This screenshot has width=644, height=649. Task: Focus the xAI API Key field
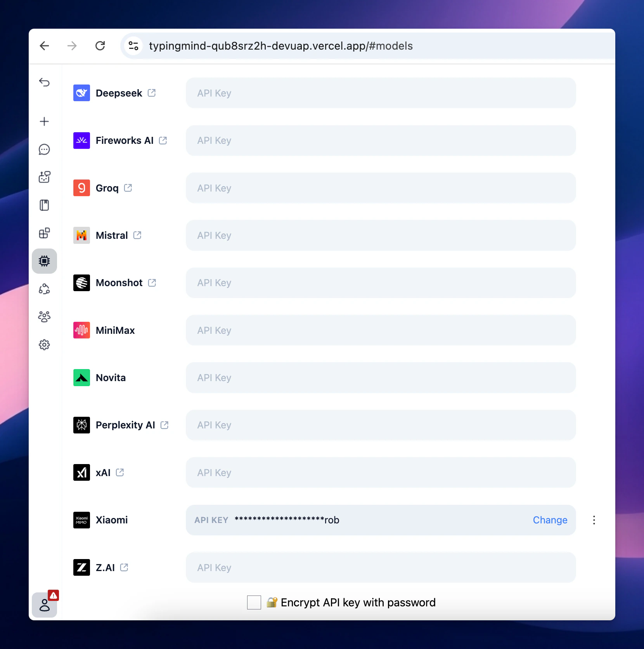coord(381,473)
